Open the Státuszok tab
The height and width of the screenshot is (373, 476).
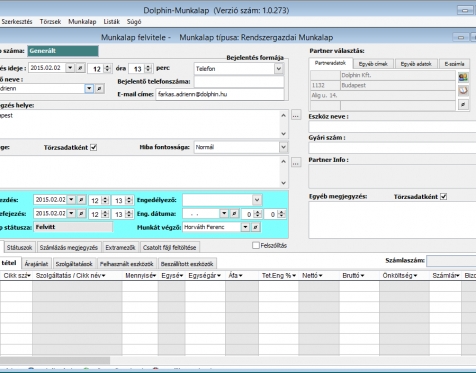click(19, 247)
